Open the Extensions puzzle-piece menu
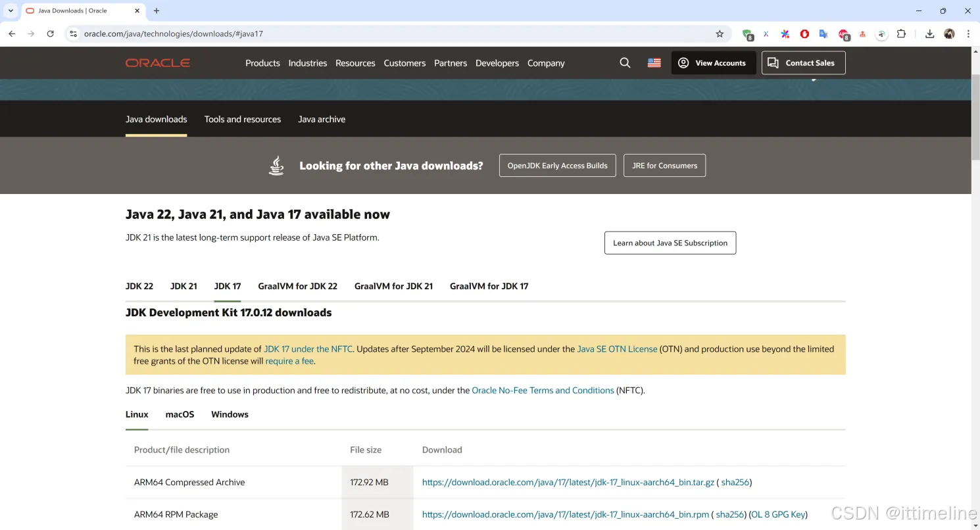The width and height of the screenshot is (980, 530). tap(902, 34)
